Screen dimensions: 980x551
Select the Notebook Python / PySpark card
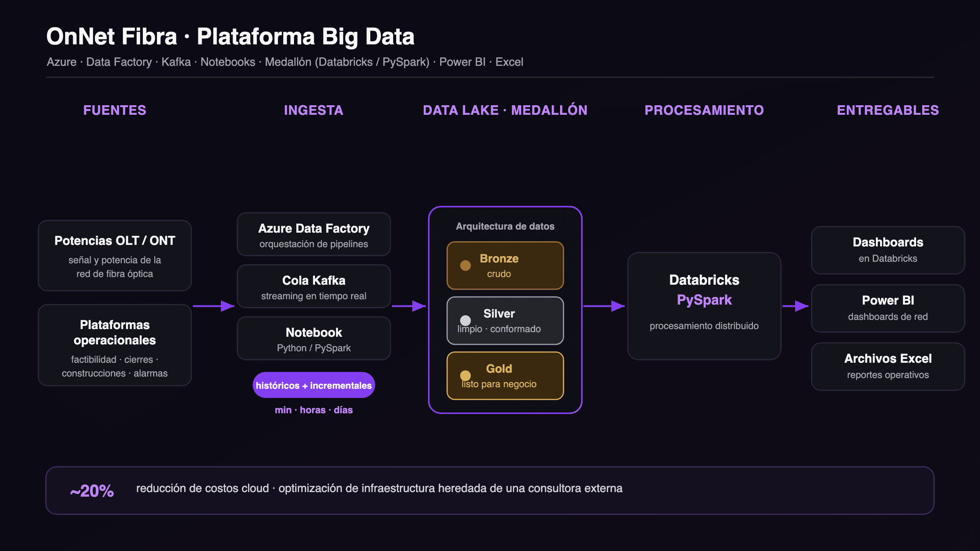(314, 338)
